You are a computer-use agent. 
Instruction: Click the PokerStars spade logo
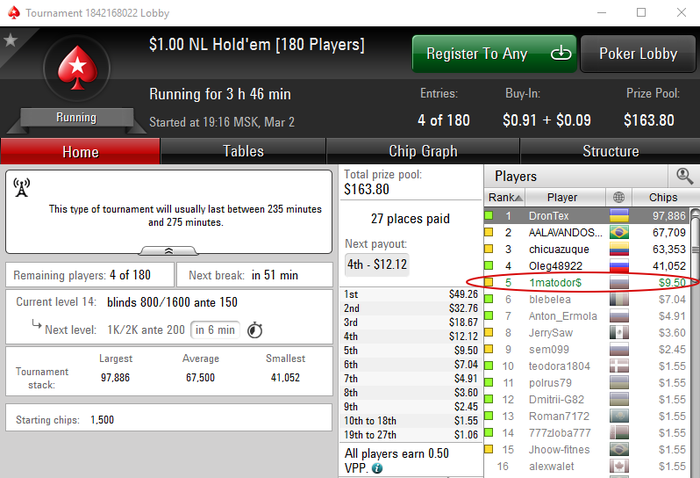[77, 68]
